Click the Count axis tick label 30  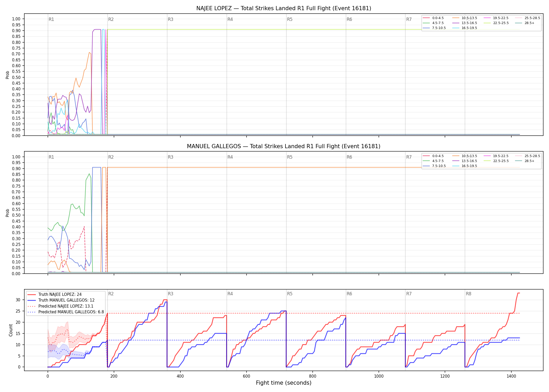[18, 300]
